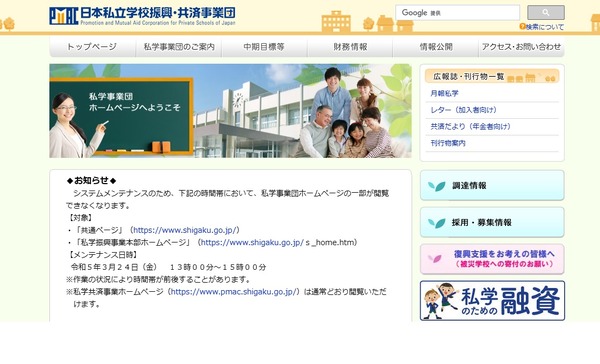Click the Google search input field

point(458,13)
